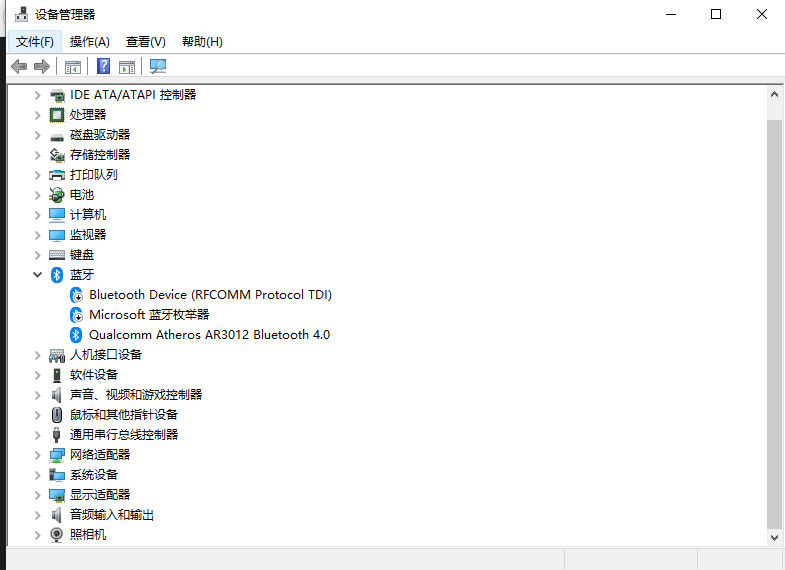Expand the 通用串行总线控制器 node

coord(38,435)
